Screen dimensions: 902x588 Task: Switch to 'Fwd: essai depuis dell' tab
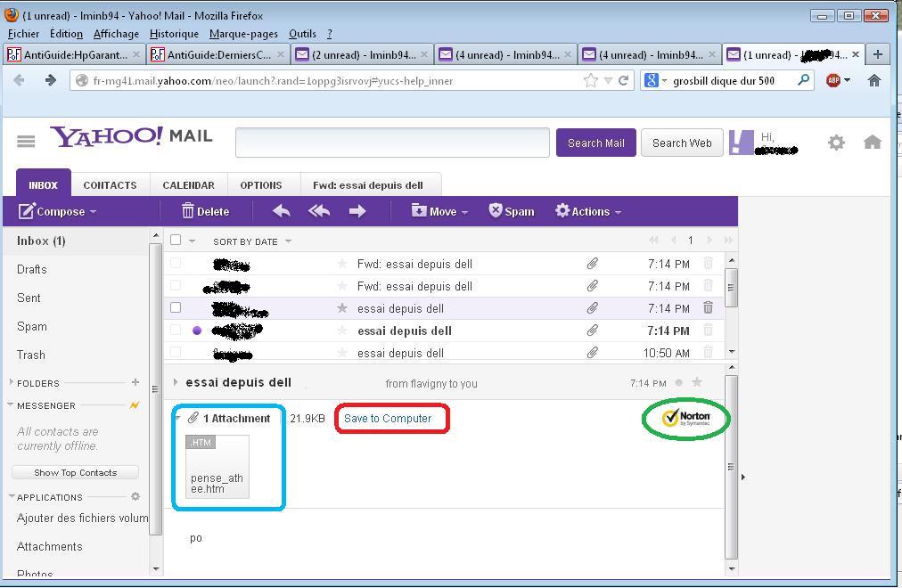tap(368, 185)
